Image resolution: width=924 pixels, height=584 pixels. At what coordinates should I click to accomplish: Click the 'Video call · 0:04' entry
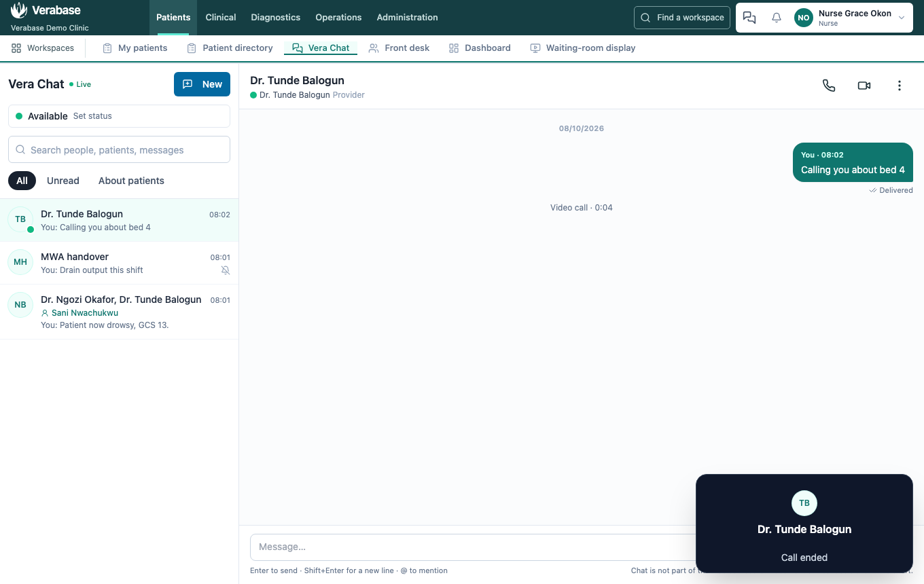(x=582, y=208)
